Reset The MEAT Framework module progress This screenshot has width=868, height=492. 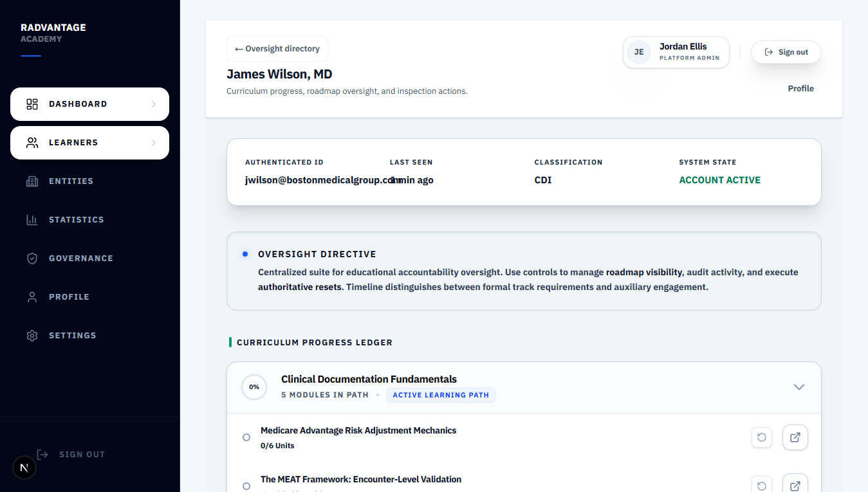762,486
